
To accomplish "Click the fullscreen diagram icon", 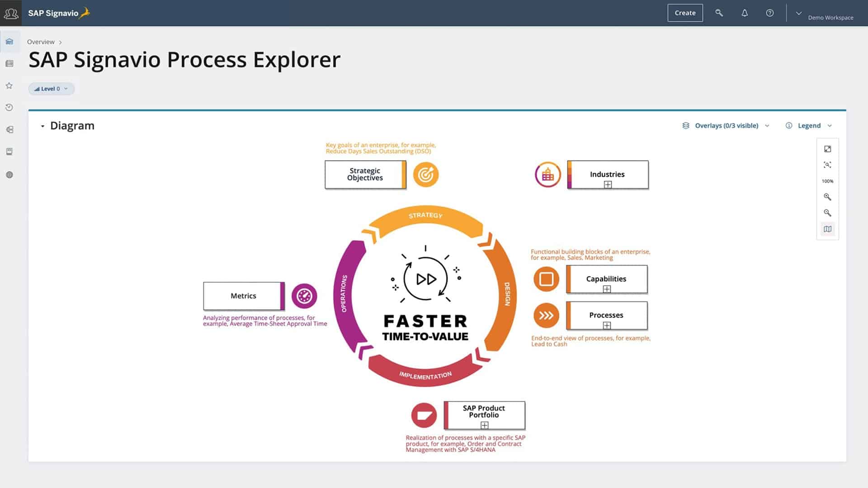I will [x=827, y=149].
